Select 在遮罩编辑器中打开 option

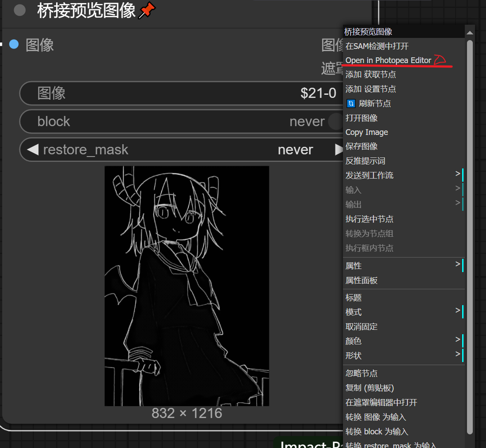381,402
